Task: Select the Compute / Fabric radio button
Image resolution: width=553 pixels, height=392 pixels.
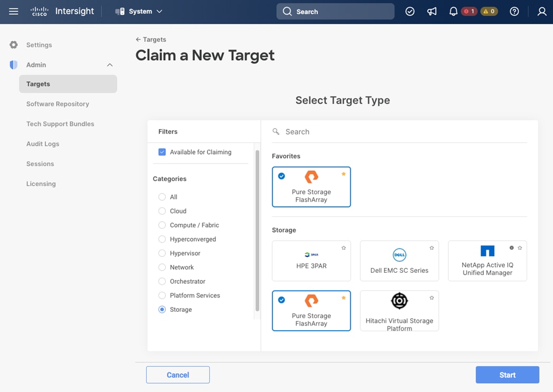Action: point(162,225)
